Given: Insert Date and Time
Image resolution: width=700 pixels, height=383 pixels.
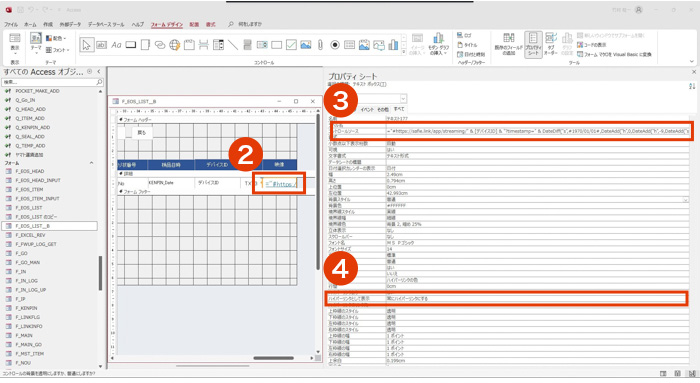Looking at the screenshot, I should (x=471, y=54).
